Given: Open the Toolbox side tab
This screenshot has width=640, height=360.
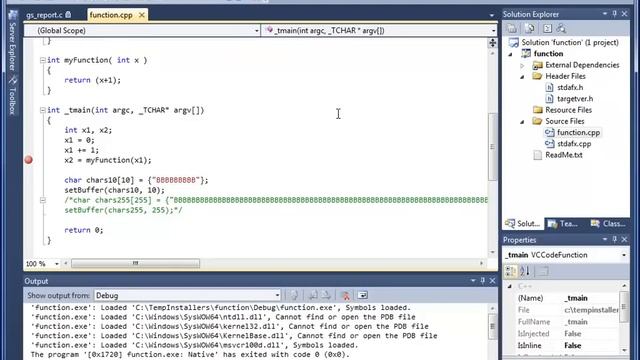Looking at the screenshot, I should click(x=12, y=96).
